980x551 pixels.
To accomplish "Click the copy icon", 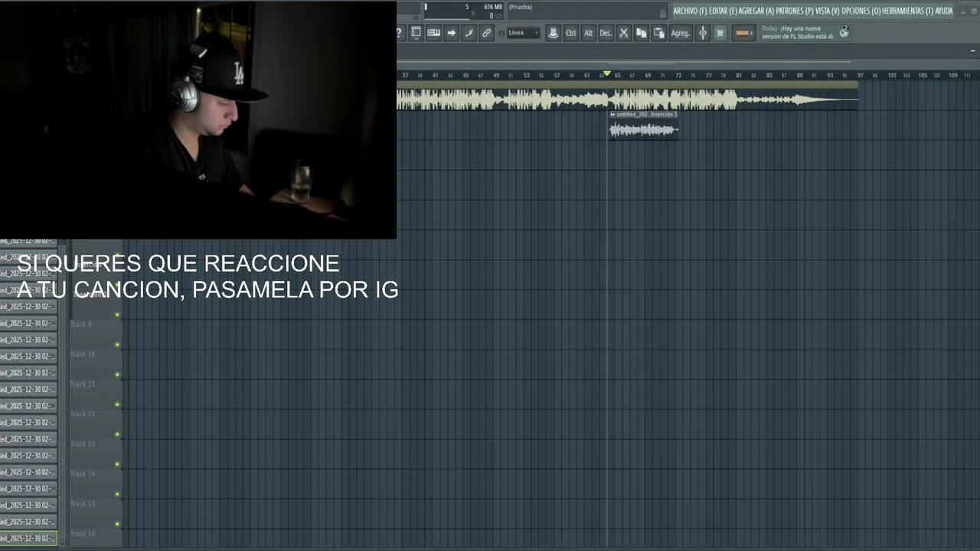I will pos(641,33).
